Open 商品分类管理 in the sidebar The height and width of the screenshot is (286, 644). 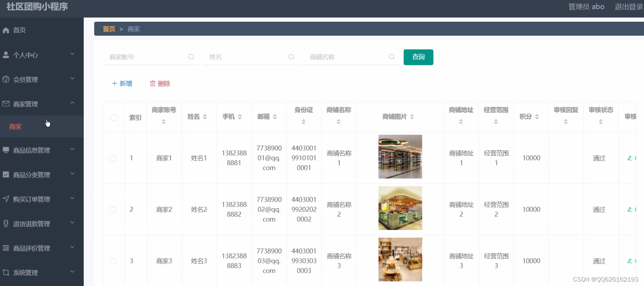42,175
